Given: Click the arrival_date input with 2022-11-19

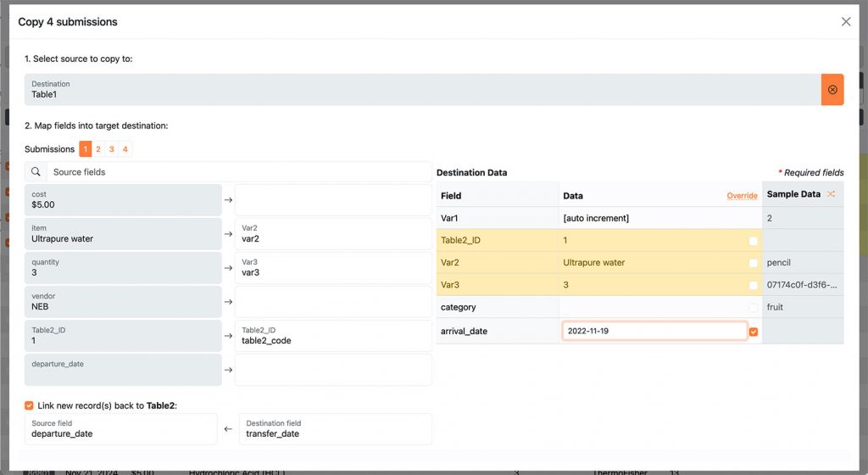Looking at the screenshot, I should [x=654, y=331].
